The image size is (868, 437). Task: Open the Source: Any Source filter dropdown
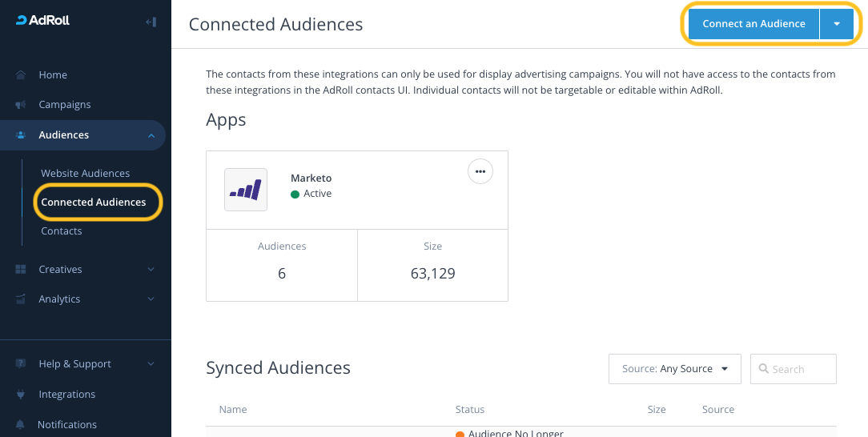(x=674, y=369)
